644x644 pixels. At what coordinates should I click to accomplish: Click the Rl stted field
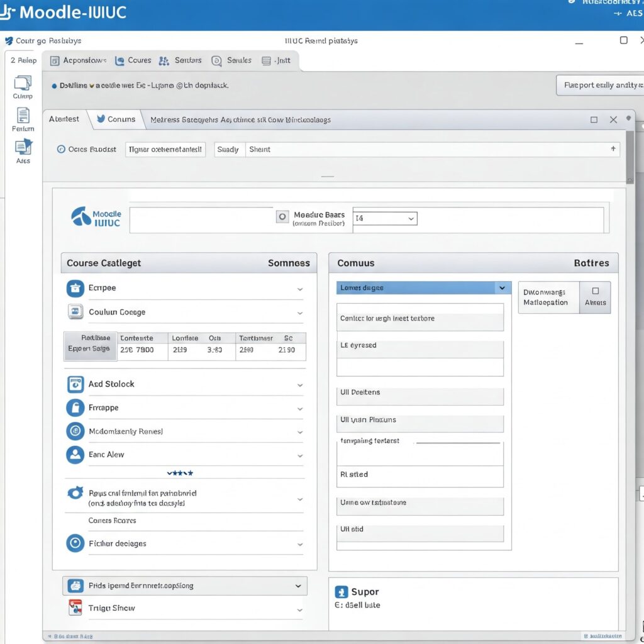tap(419, 477)
